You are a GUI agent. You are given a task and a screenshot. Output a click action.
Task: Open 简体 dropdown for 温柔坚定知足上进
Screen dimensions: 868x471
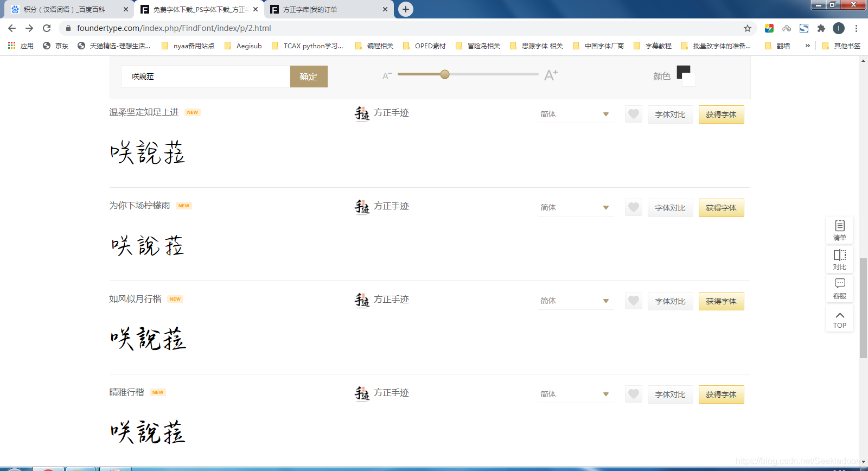(x=576, y=114)
